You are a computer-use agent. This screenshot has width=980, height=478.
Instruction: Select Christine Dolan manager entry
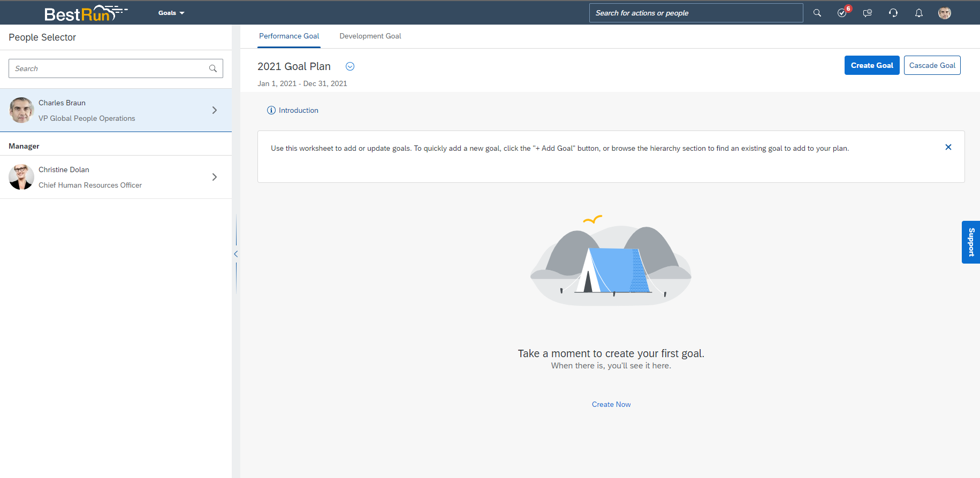point(116,177)
